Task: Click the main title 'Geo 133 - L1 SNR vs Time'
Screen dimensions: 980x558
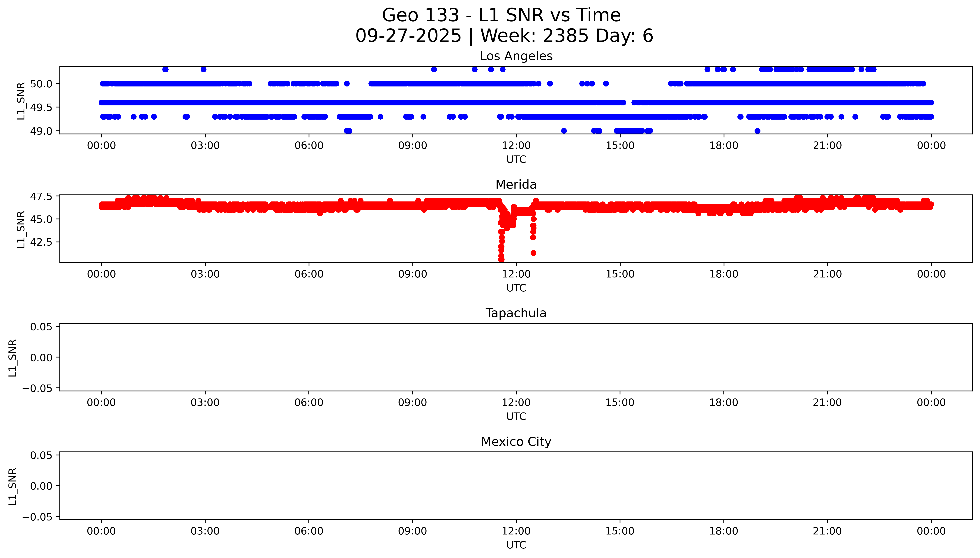Action: [501, 15]
